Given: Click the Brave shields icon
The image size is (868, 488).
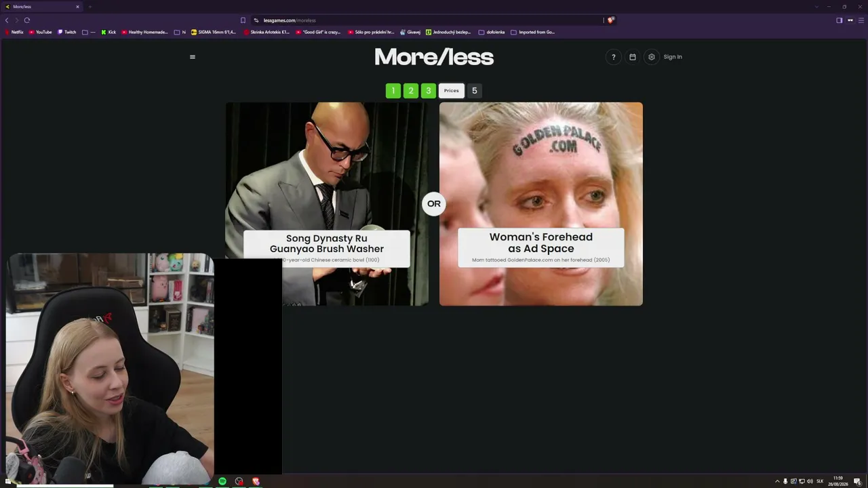Looking at the screenshot, I should [610, 20].
